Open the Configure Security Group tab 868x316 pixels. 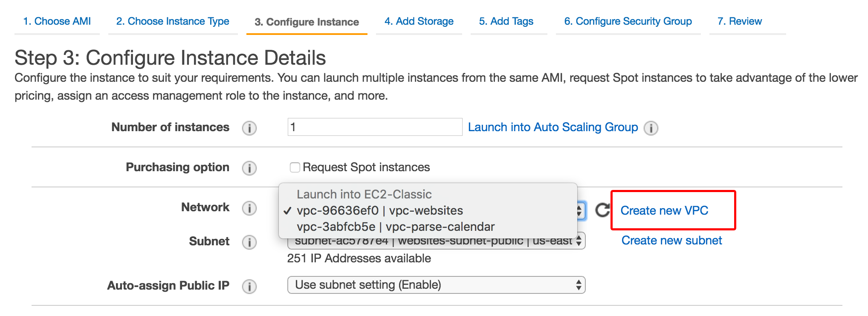[x=628, y=21]
